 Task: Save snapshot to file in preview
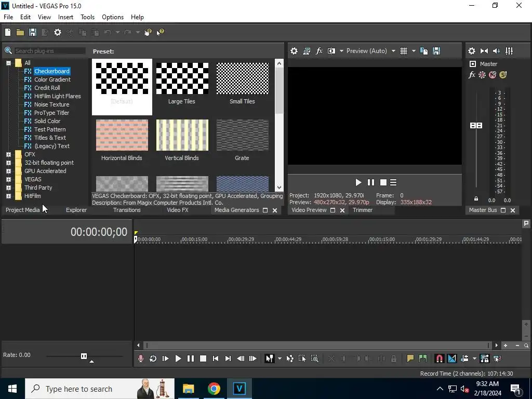click(436, 51)
